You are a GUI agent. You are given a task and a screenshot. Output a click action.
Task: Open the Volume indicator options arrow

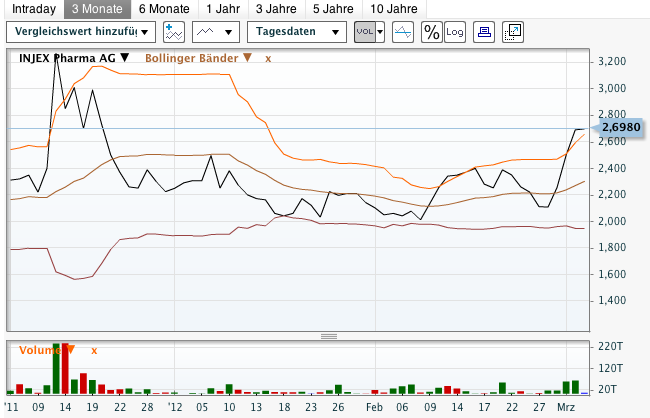tap(71, 350)
